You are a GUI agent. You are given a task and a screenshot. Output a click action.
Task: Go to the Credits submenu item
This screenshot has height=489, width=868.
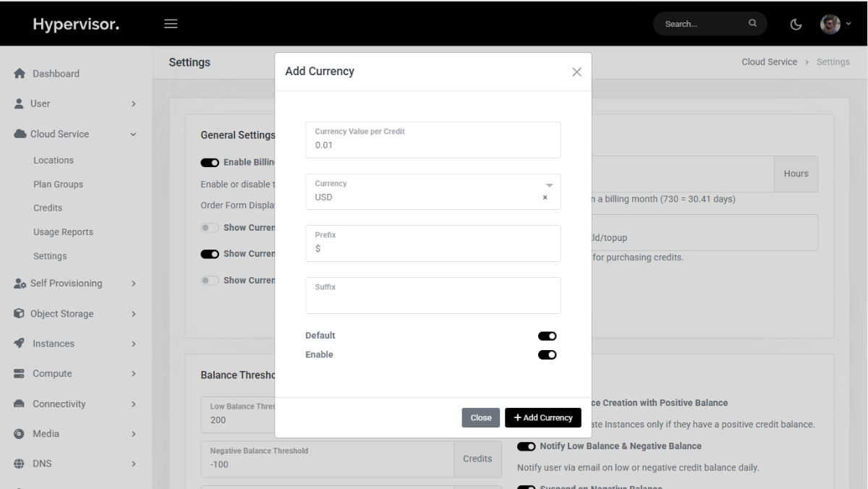pyautogui.click(x=48, y=208)
